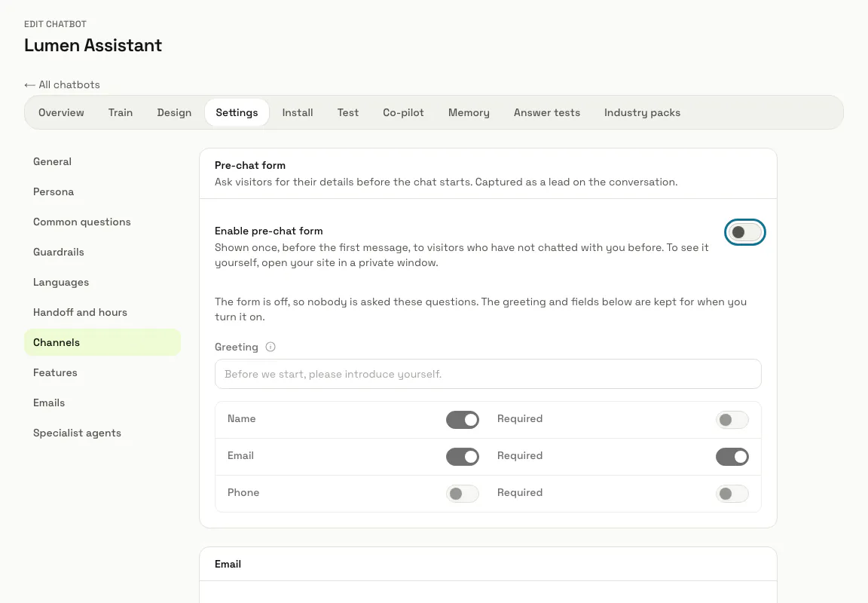This screenshot has width=868, height=603.
Task: Open Guardrails settings
Action: pos(102,252)
